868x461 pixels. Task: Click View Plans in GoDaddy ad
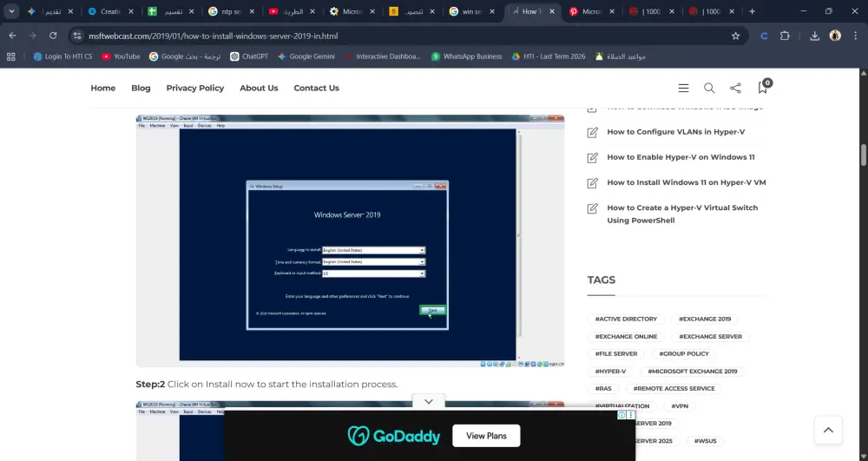(486, 436)
